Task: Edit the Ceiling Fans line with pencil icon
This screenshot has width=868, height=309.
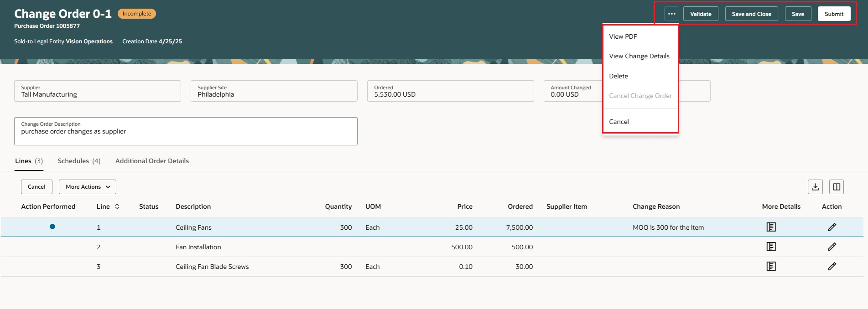Action: (x=832, y=227)
